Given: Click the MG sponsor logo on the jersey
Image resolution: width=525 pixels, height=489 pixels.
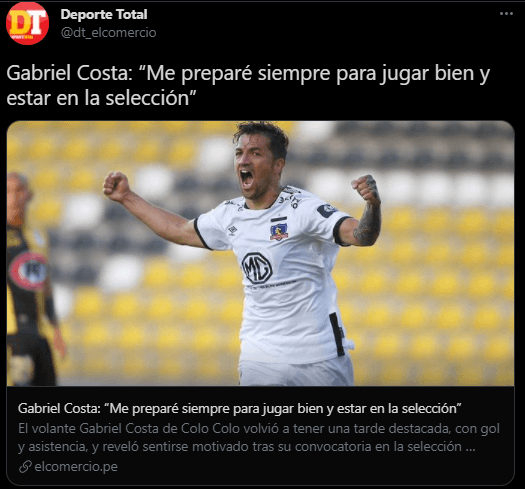Looking at the screenshot, I should tap(257, 268).
